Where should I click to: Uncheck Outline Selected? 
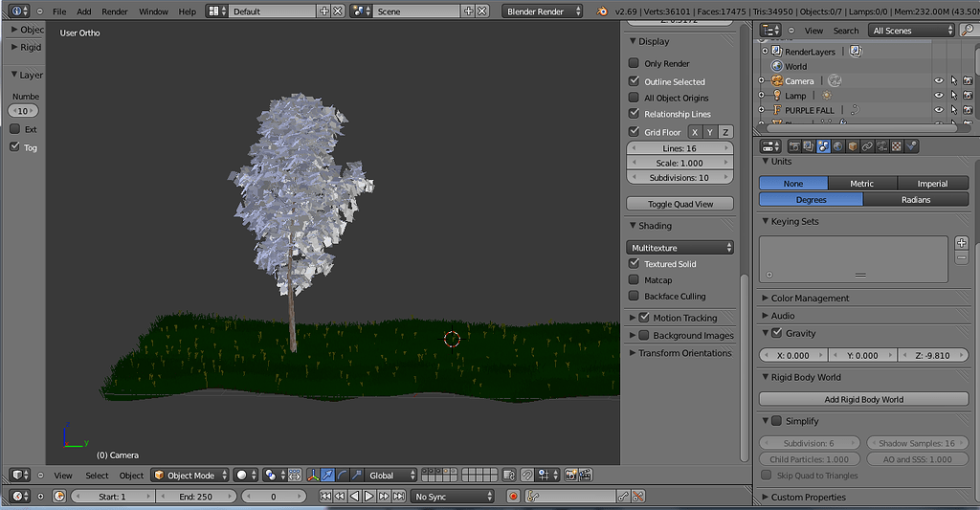pos(634,81)
